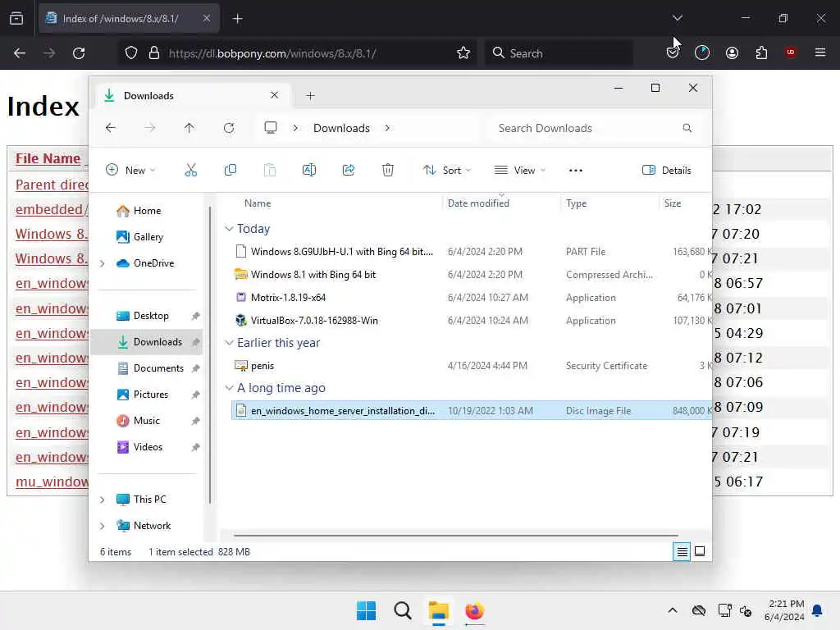The height and width of the screenshot is (630, 840).
Task: Select the Downloads File Explorer tab
Action: [x=191, y=96]
